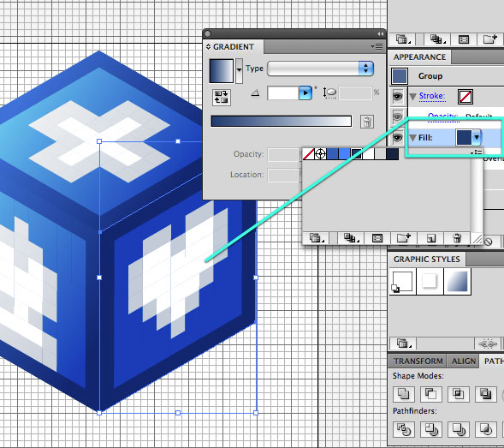The image size is (504, 448).
Task: Click the Stroke none color swatch
Action: tap(465, 97)
